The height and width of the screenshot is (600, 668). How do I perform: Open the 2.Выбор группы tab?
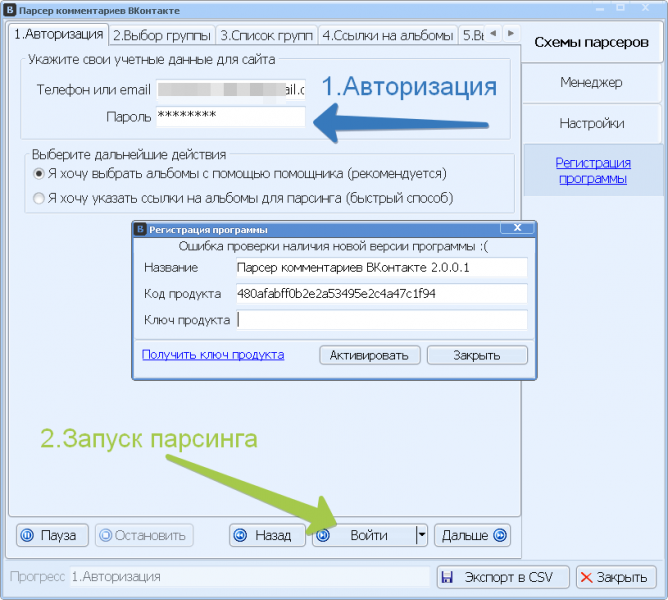pos(162,35)
